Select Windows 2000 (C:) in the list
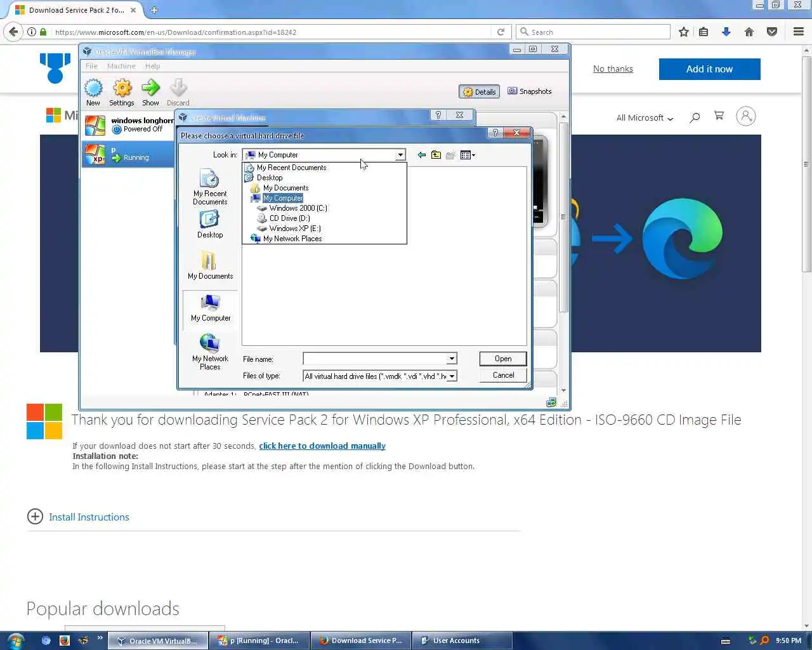812x650 pixels. click(298, 208)
